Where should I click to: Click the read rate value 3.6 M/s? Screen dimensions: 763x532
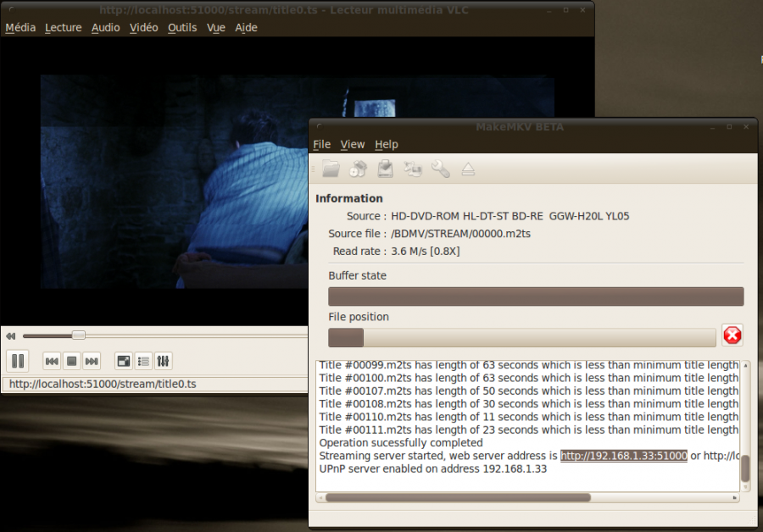click(x=426, y=252)
